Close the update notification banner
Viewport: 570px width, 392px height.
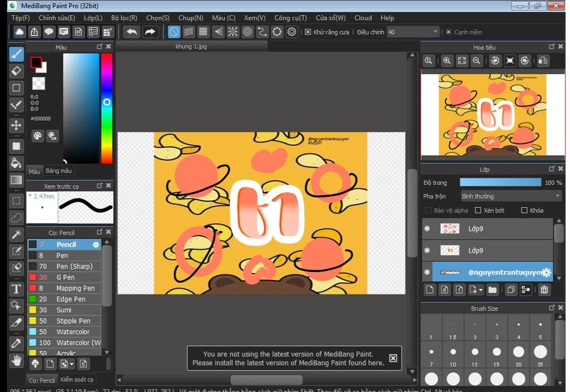(x=393, y=358)
